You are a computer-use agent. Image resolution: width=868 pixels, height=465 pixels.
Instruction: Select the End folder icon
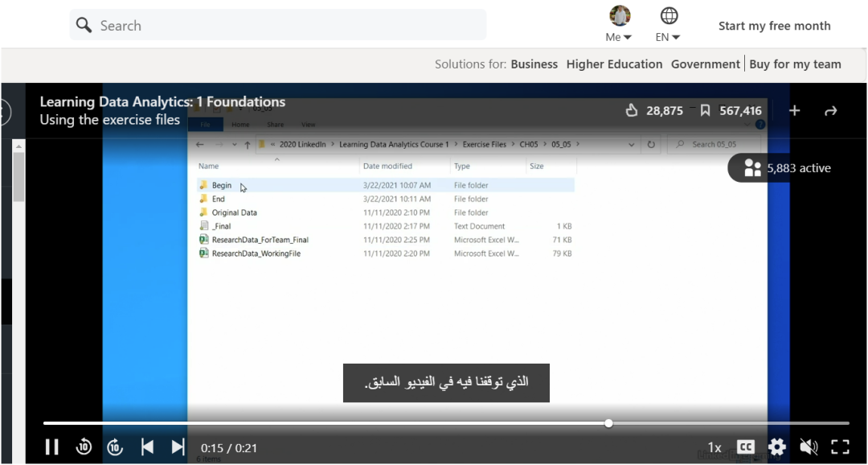click(203, 199)
